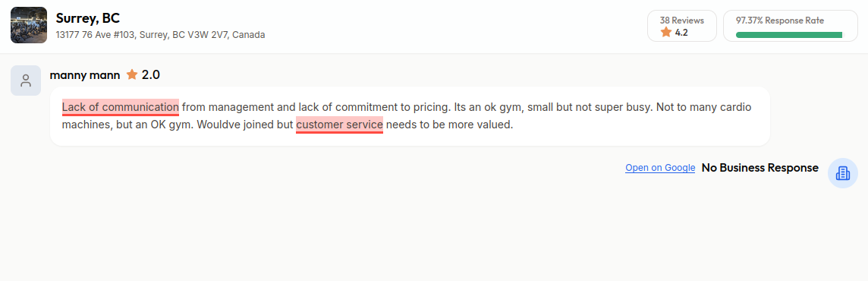Click the "97.37% Response Rate" label
Viewport: 868px width, 281px height.
(779, 21)
